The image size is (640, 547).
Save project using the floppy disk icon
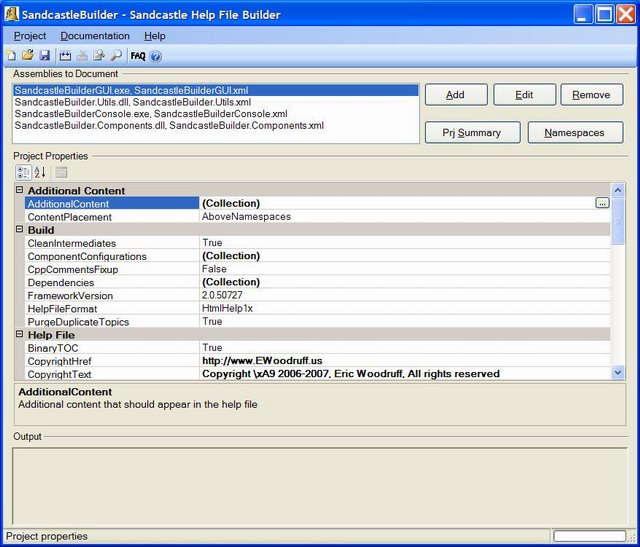pyautogui.click(x=44, y=56)
